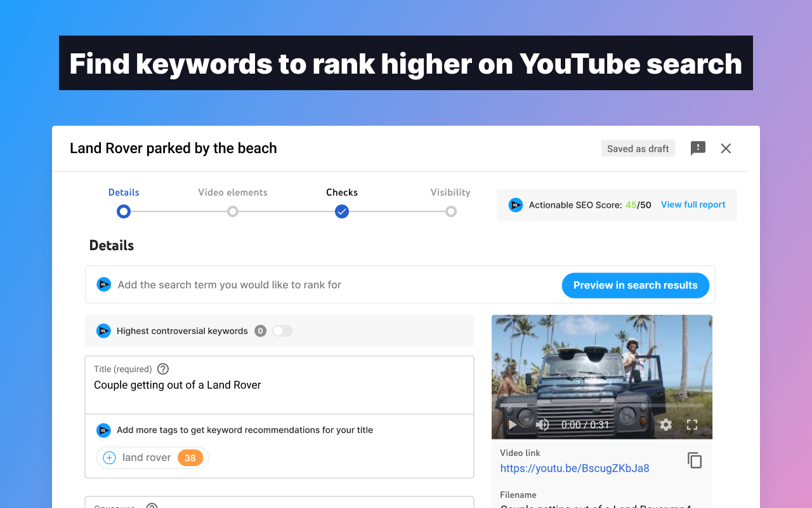This screenshot has height=508, width=812.
Task: Click Preview in search results
Action: coord(635,285)
